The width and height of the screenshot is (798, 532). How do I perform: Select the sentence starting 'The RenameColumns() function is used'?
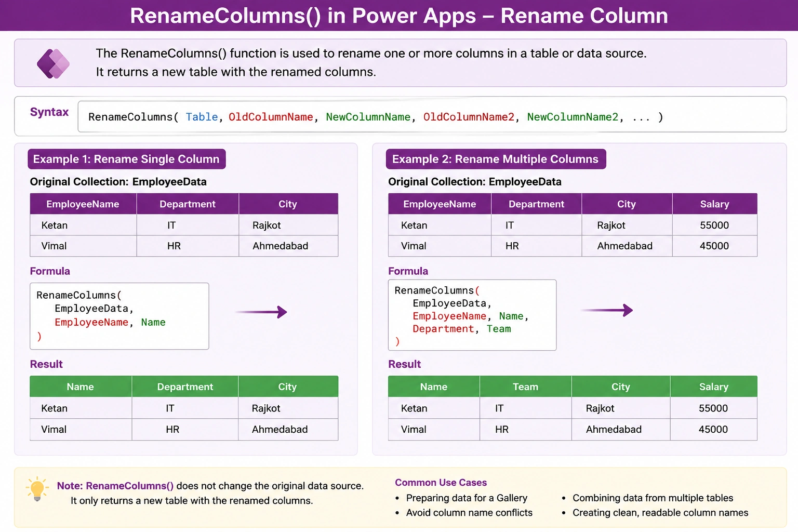(x=371, y=54)
